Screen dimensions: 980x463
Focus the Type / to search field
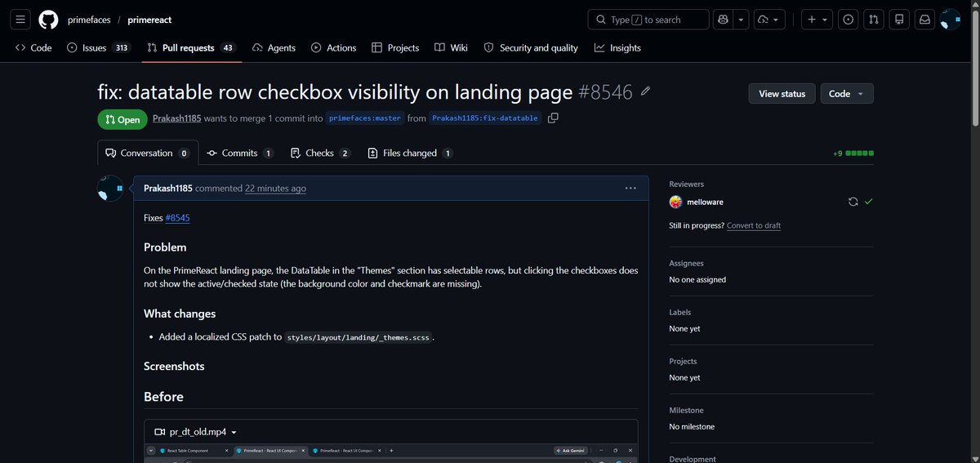pos(648,19)
